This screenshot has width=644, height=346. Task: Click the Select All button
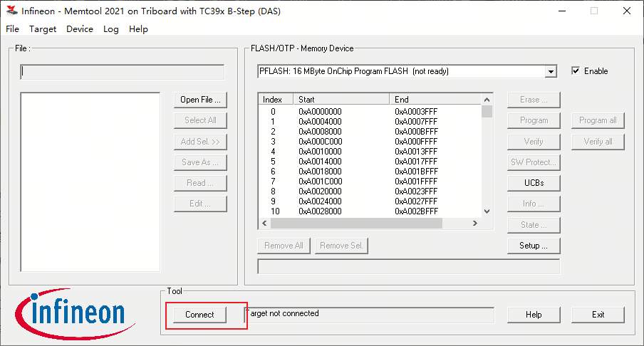pyautogui.click(x=200, y=120)
